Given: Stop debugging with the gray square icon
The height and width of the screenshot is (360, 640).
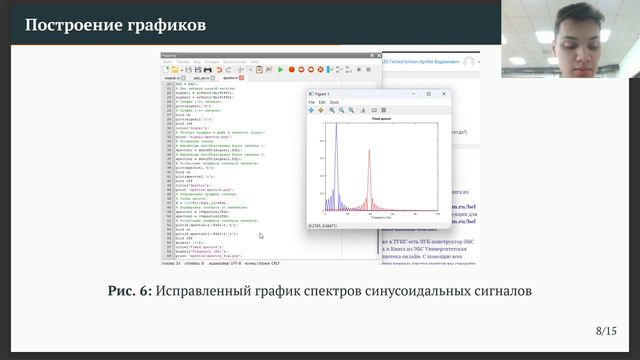Looking at the screenshot, I should [x=369, y=70].
